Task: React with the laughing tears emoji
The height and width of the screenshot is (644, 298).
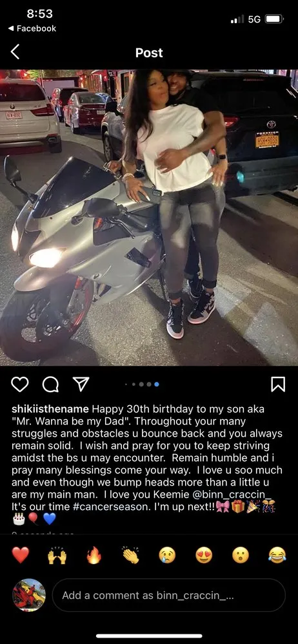Action: (277, 555)
